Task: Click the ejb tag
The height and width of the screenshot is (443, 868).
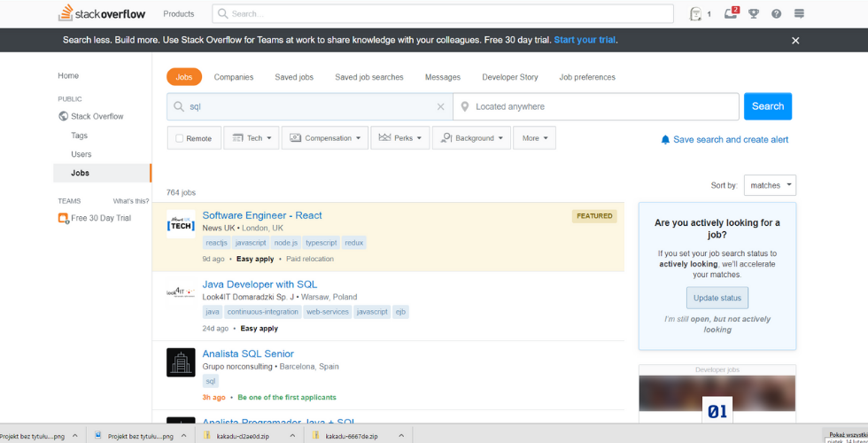Action: [400, 312]
